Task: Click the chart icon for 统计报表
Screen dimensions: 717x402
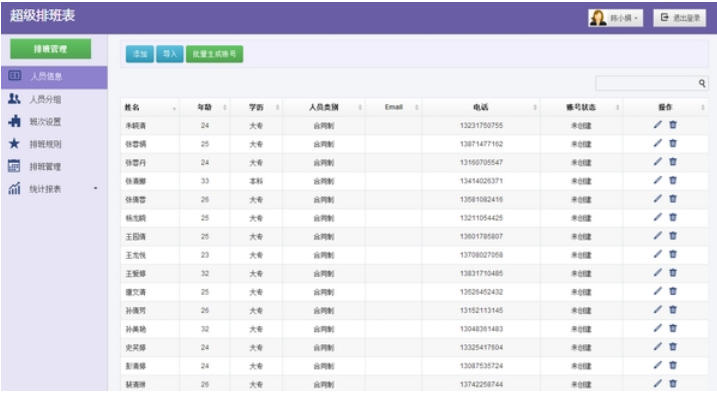Action: click(x=15, y=188)
